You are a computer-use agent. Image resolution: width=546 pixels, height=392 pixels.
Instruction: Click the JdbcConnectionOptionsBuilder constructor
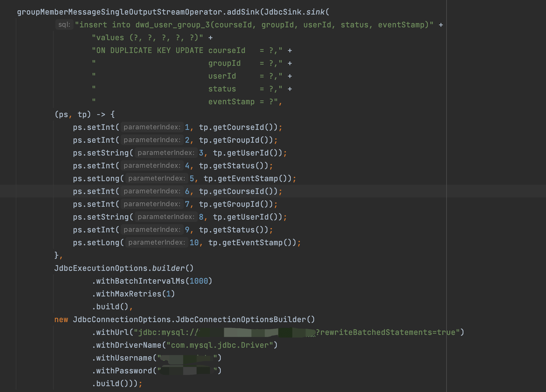tap(245, 319)
